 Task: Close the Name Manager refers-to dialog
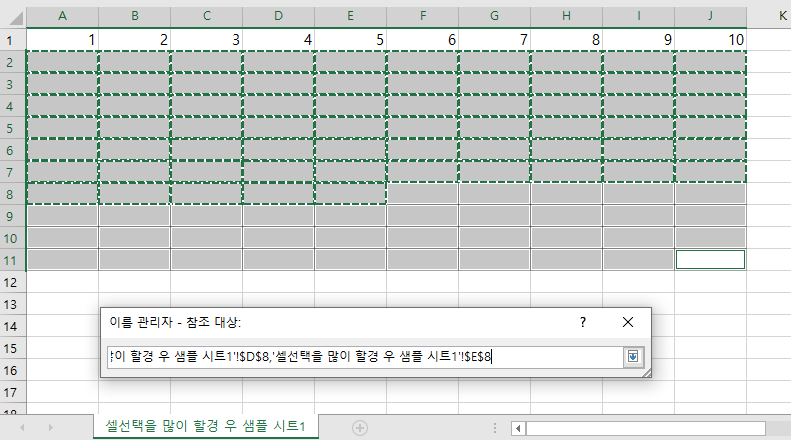point(628,322)
